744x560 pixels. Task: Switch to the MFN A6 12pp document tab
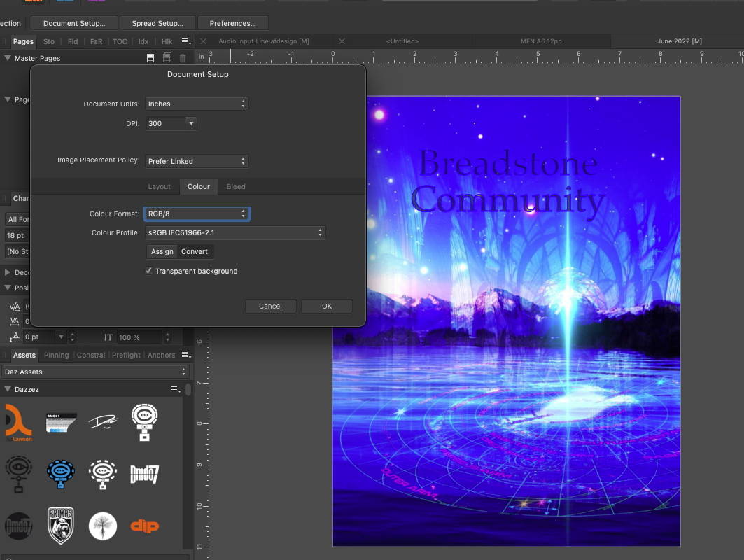tap(541, 41)
